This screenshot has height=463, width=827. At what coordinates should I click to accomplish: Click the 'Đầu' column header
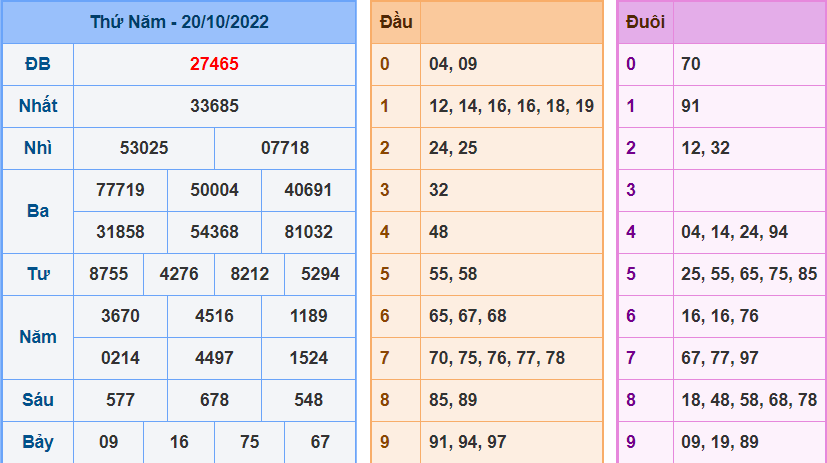coord(396,22)
